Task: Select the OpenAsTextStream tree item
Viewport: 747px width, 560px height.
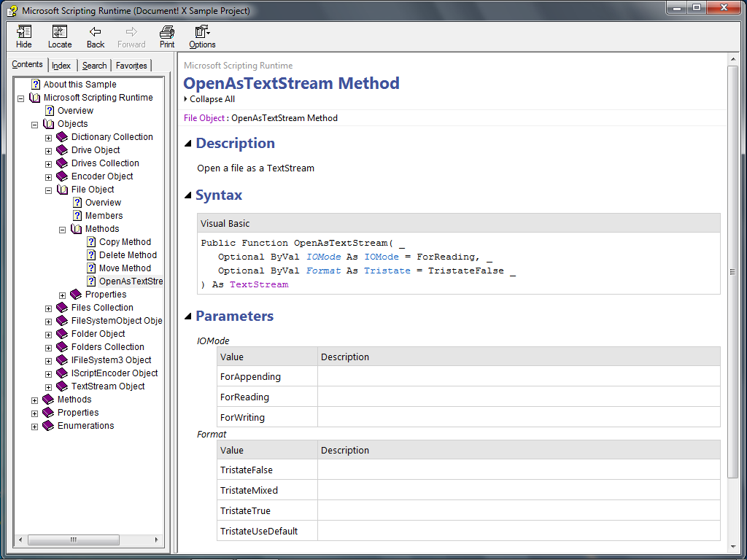Action: click(x=131, y=281)
